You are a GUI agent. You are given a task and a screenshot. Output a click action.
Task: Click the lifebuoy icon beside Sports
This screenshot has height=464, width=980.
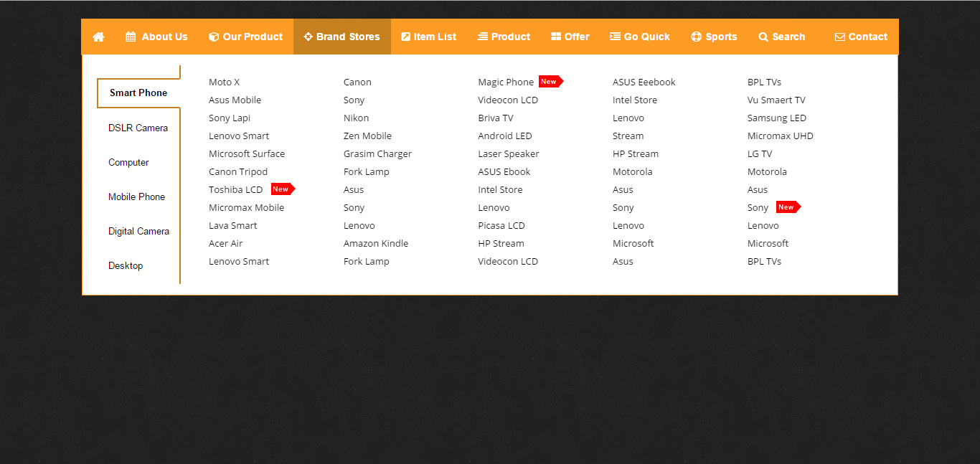coord(697,37)
